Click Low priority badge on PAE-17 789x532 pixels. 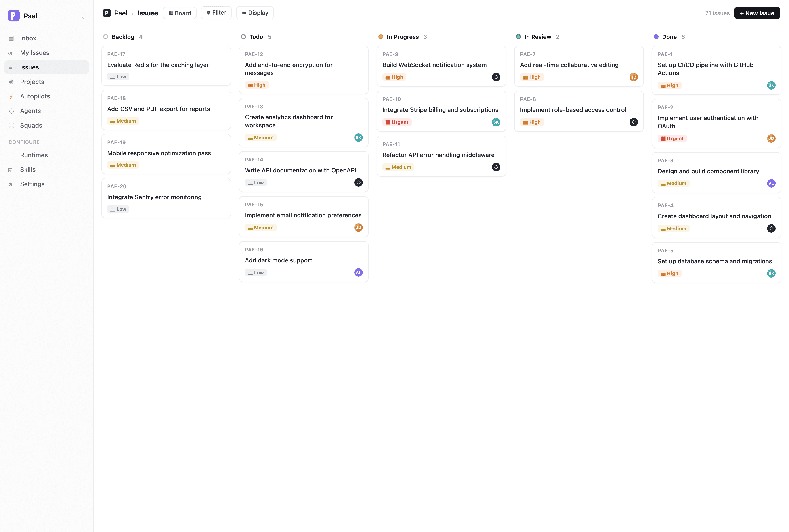pyautogui.click(x=118, y=77)
